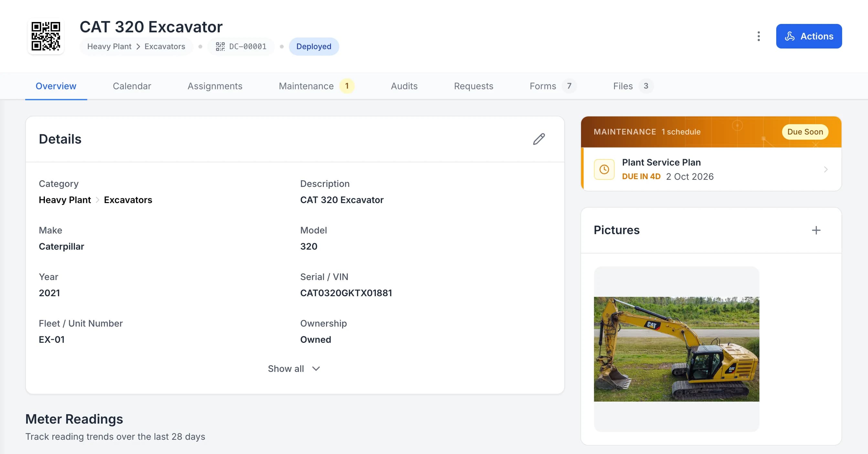Open the three-dot more options menu
This screenshot has height=454, width=868.
(x=758, y=36)
